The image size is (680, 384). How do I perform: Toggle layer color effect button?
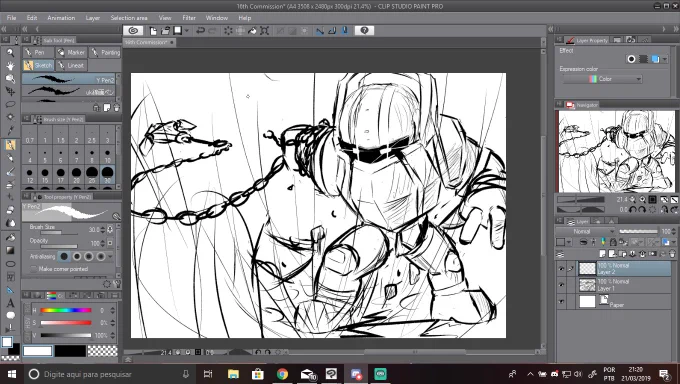(655, 59)
